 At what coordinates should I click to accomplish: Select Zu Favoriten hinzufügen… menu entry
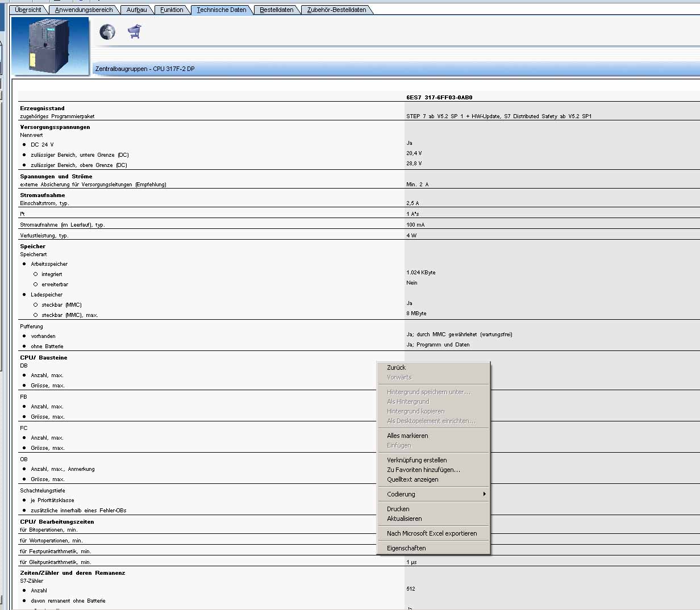434,470
